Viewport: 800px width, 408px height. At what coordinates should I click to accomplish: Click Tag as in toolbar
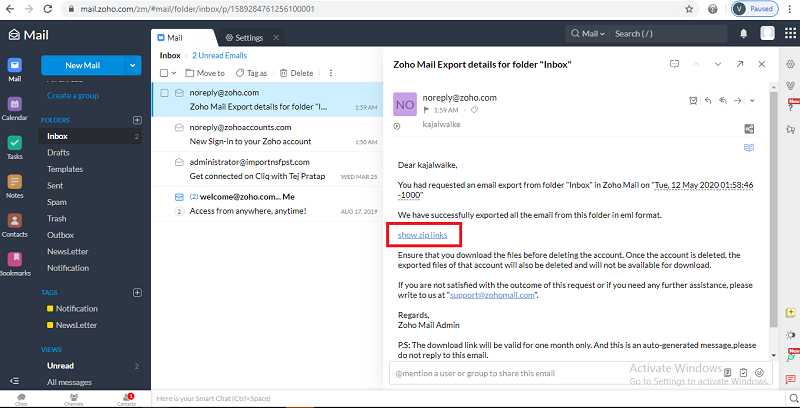pyautogui.click(x=252, y=73)
